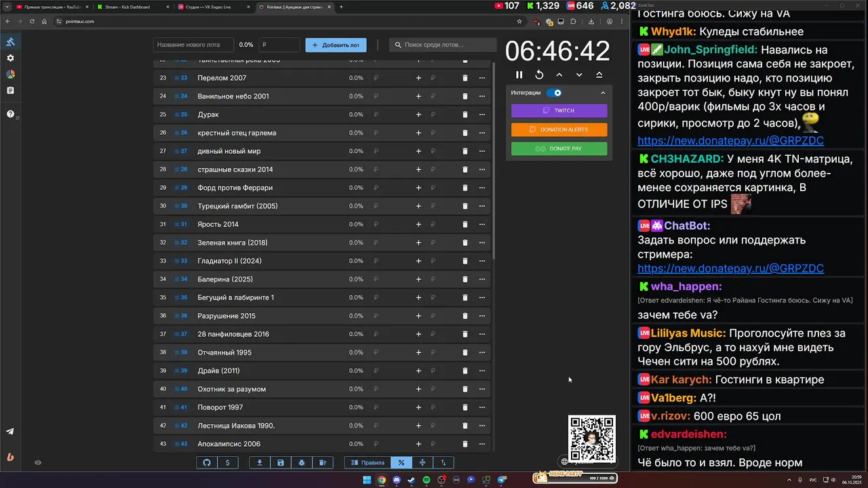Open the auction gavel page in sidebar

pos(10,41)
